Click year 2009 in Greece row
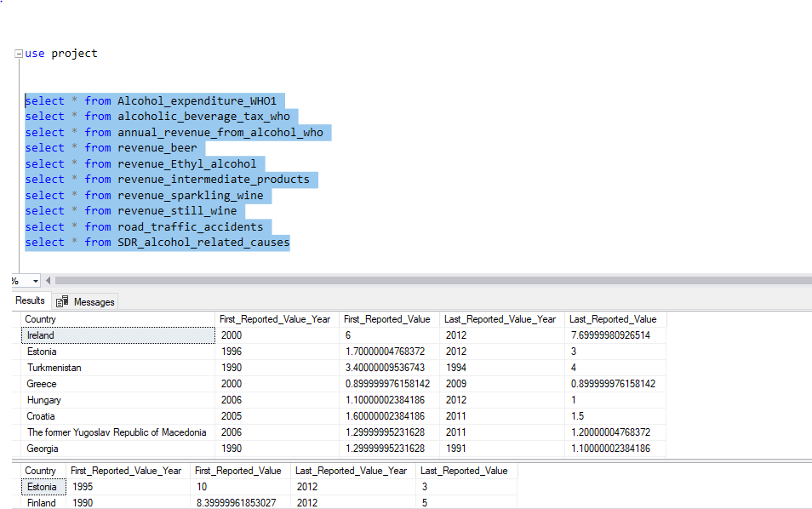The width and height of the screenshot is (812, 509). [502, 384]
